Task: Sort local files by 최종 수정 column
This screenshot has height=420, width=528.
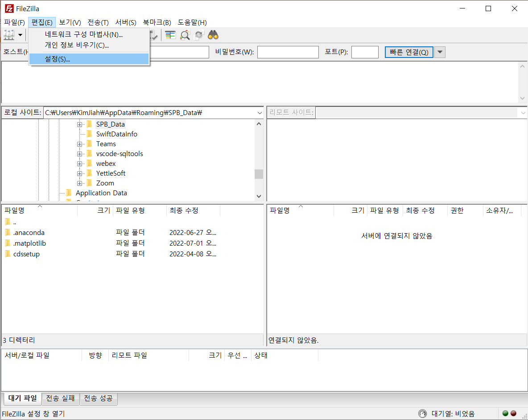Action: tap(193, 210)
